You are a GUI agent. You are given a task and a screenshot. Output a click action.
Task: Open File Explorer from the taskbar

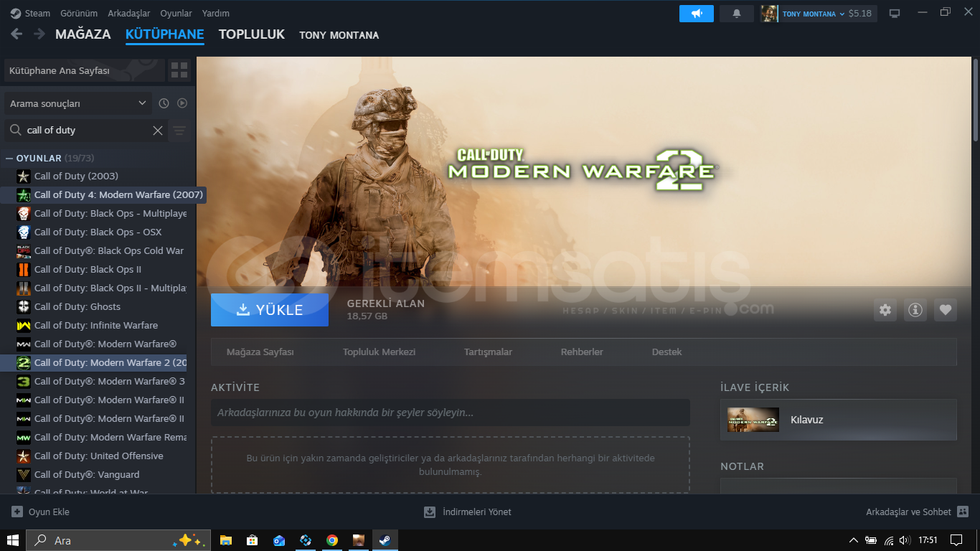tap(225, 540)
